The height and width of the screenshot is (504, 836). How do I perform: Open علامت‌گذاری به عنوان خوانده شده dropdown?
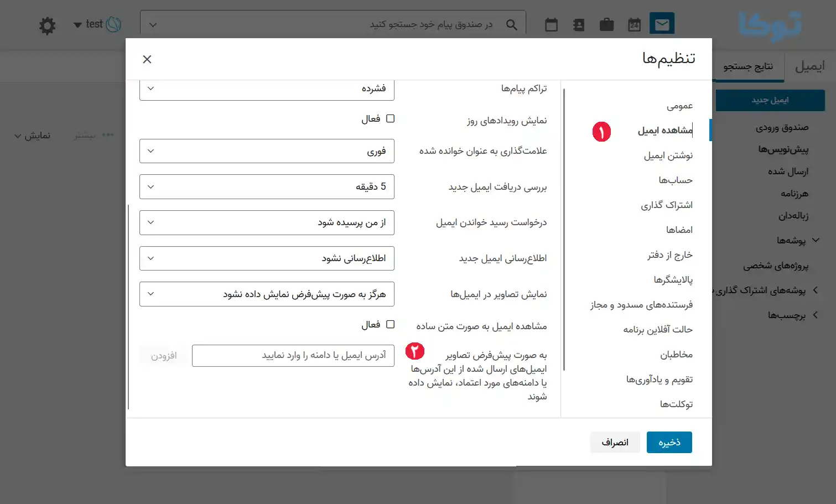click(267, 151)
